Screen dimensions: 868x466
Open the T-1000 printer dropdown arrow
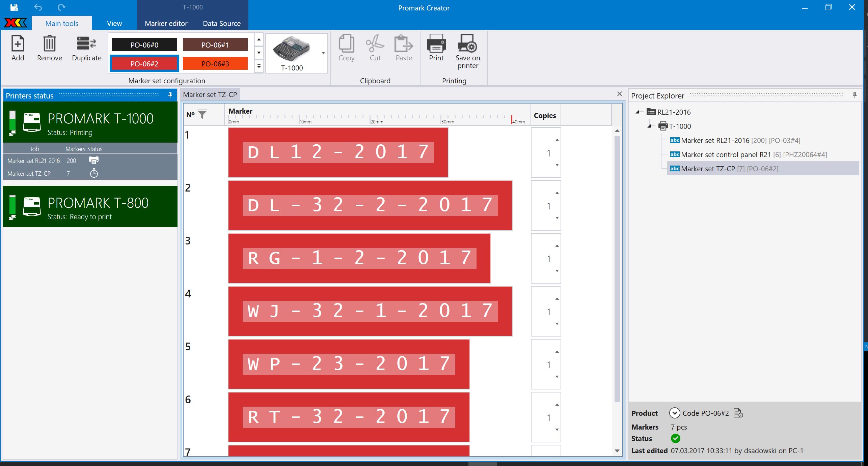pyautogui.click(x=323, y=53)
